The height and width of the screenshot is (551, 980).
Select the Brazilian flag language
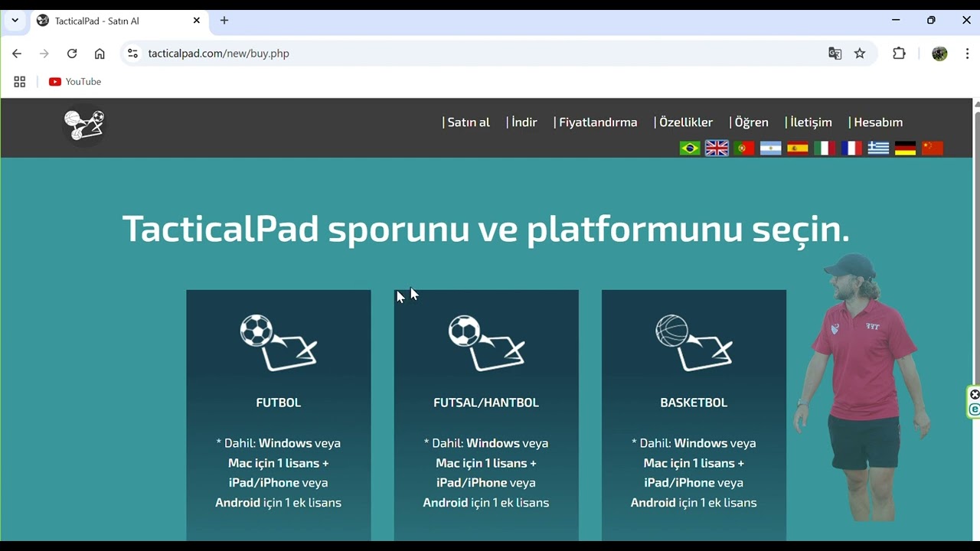point(690,148)
